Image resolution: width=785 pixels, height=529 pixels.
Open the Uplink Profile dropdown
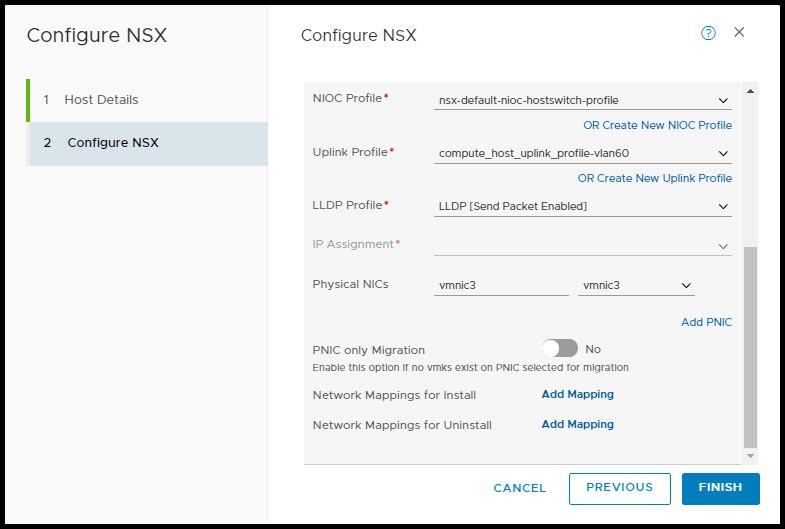pos(584,153)
